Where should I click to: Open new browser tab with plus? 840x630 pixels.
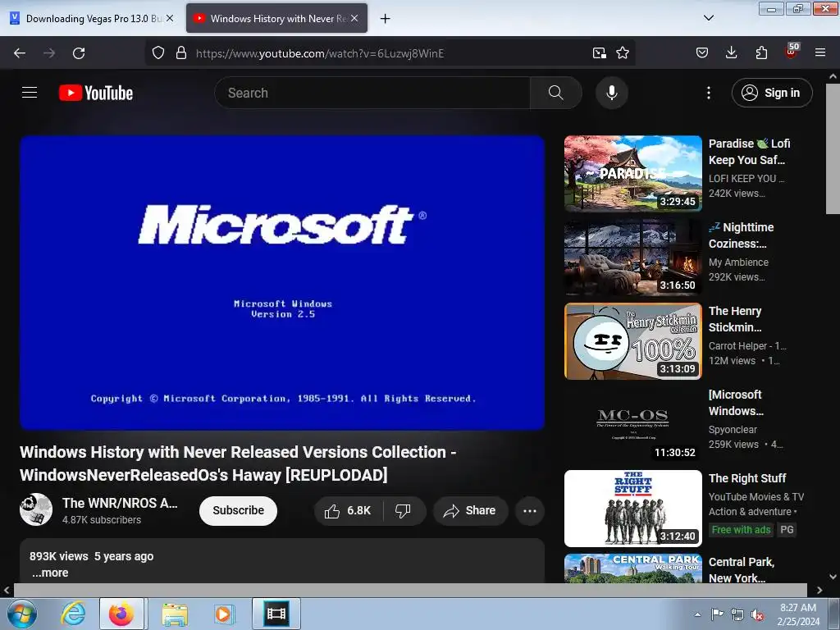click(x=385, y=18)
